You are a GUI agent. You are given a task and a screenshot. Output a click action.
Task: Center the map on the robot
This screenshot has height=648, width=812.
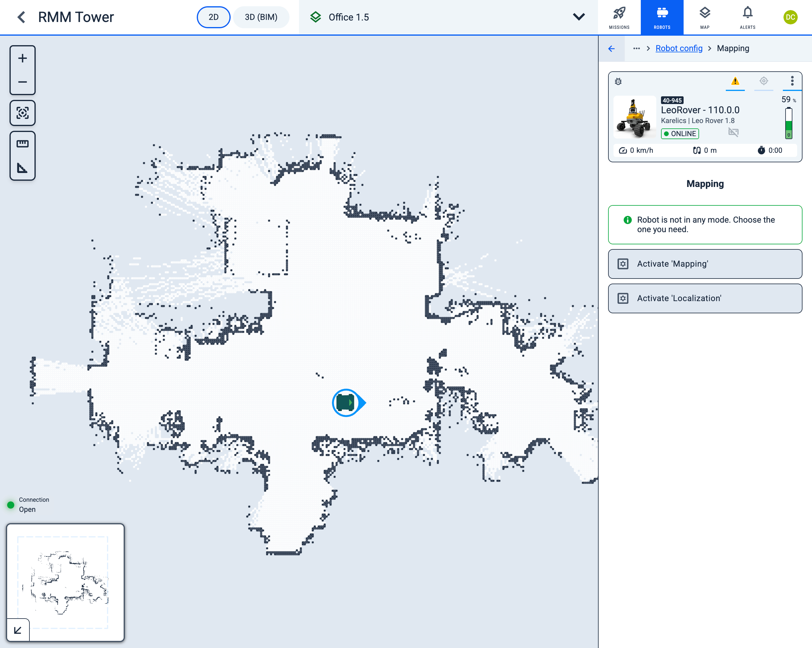tap(23, 113)
